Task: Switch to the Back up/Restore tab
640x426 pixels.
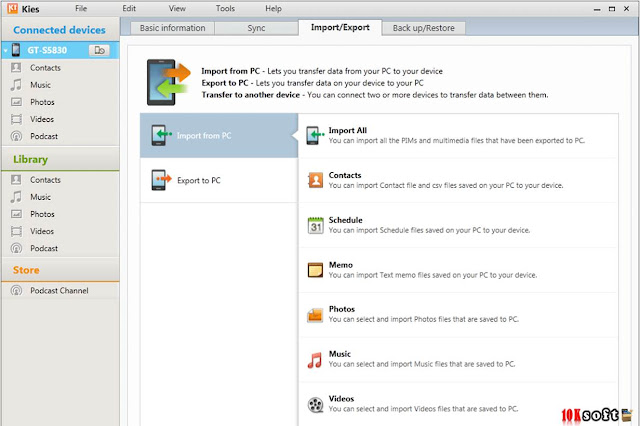Action: [424, 28]
